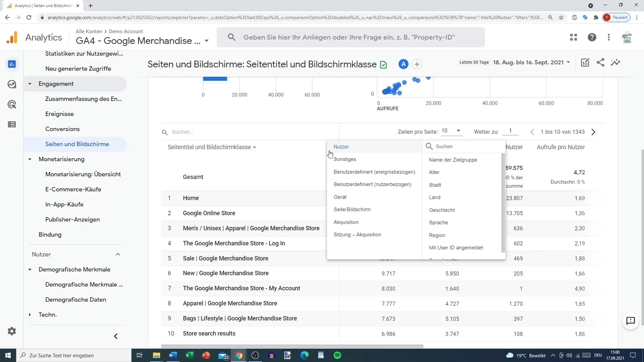Expand the Demografische Merkmale tree item
The image size is (644, 362).
pos(30,269)
